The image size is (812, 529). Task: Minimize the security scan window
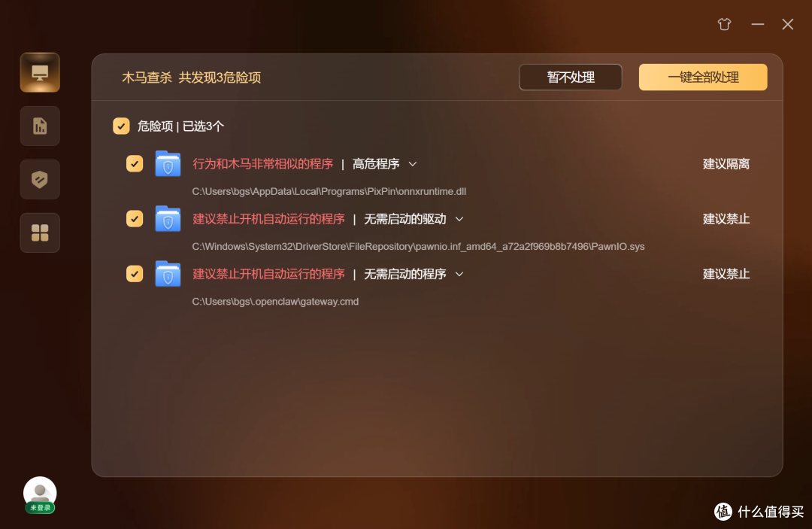[x=758, y=24]
